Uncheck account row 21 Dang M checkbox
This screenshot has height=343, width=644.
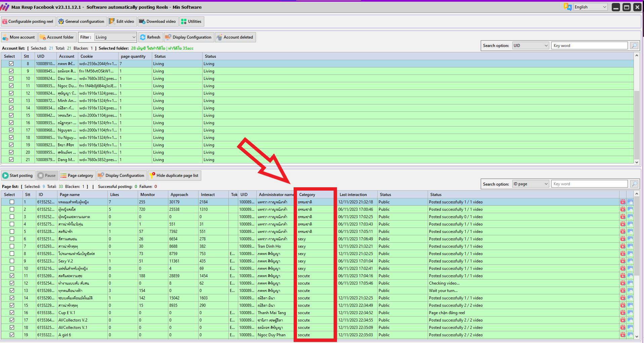[x=11, y=160]
